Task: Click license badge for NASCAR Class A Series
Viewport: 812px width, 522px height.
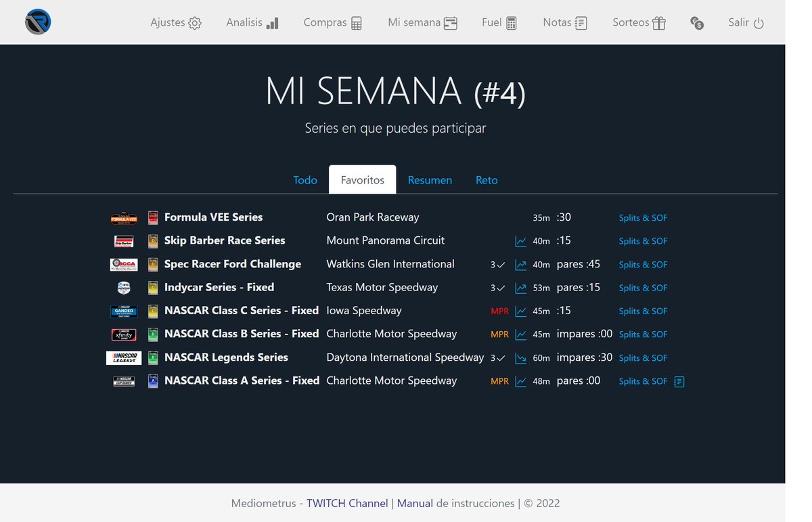Action: click(x=153, y=381)
